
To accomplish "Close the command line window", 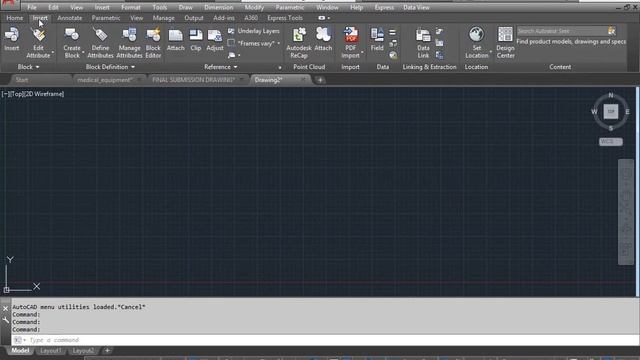I will pyautogui.click(x=5, y=309).
